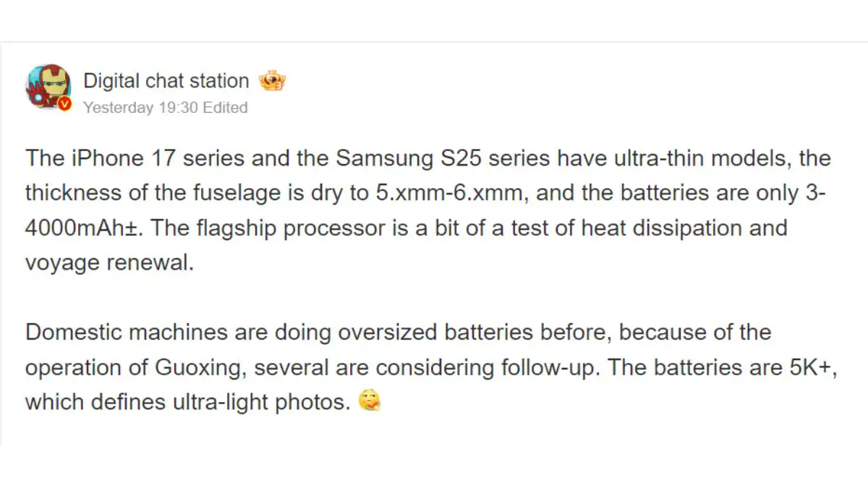
Task: Click the crown membership badge icon
Action: pos(272,80)
